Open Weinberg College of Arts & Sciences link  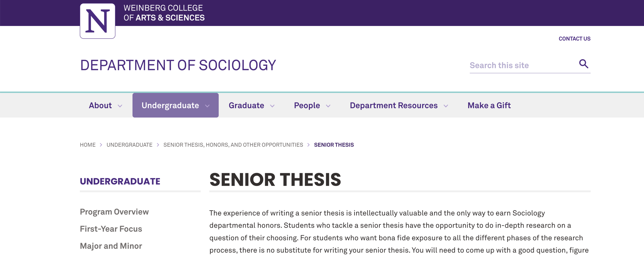164,13
